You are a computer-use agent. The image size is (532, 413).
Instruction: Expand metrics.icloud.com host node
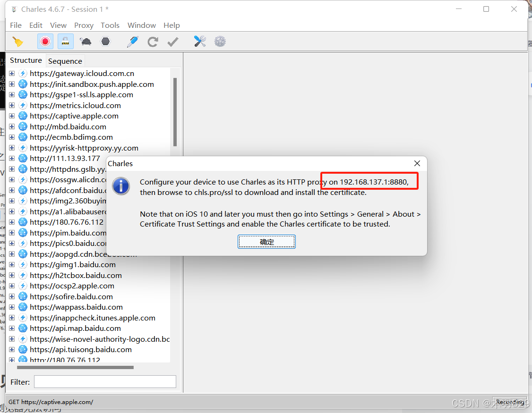[x=12, y=105]
